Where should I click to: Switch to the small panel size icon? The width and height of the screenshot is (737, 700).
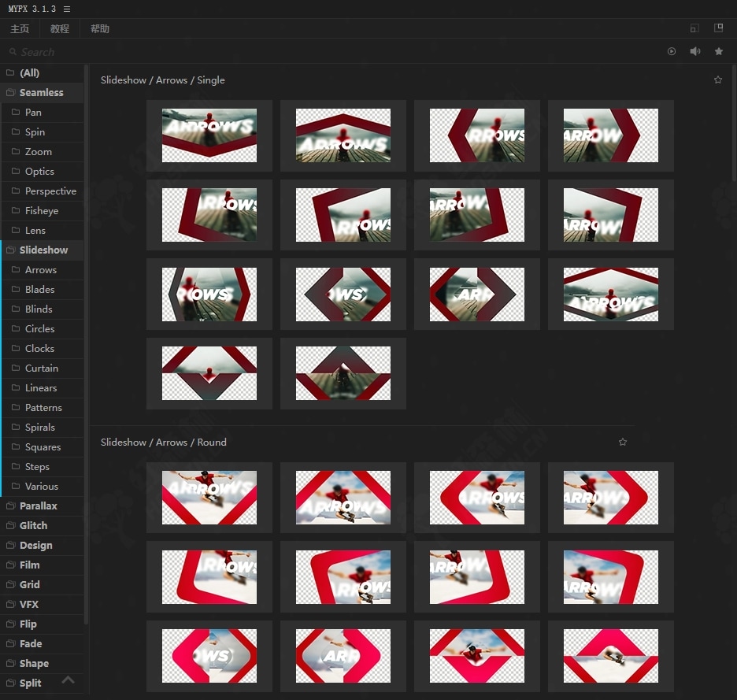[x=694, y=28]
